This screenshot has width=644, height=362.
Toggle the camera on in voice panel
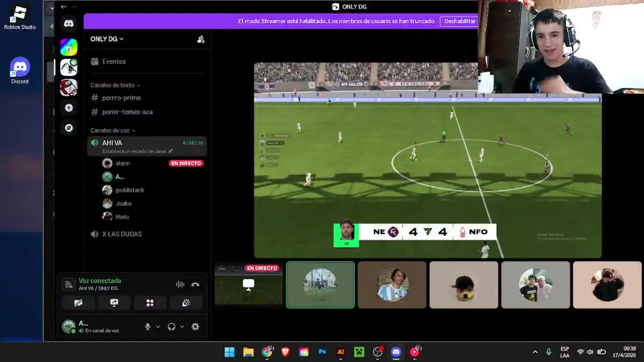click(x=78, y=303)
